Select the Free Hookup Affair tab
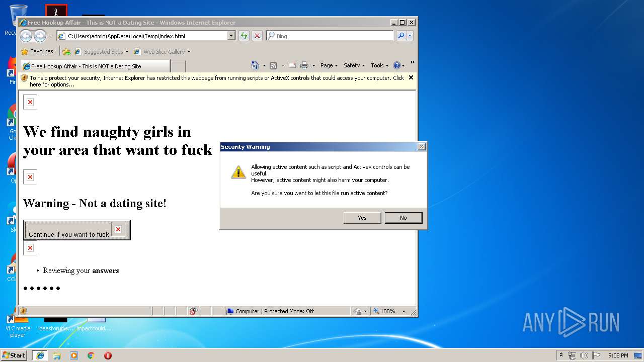The width and height of the screenshot is (644, 362). click(95, 66)
